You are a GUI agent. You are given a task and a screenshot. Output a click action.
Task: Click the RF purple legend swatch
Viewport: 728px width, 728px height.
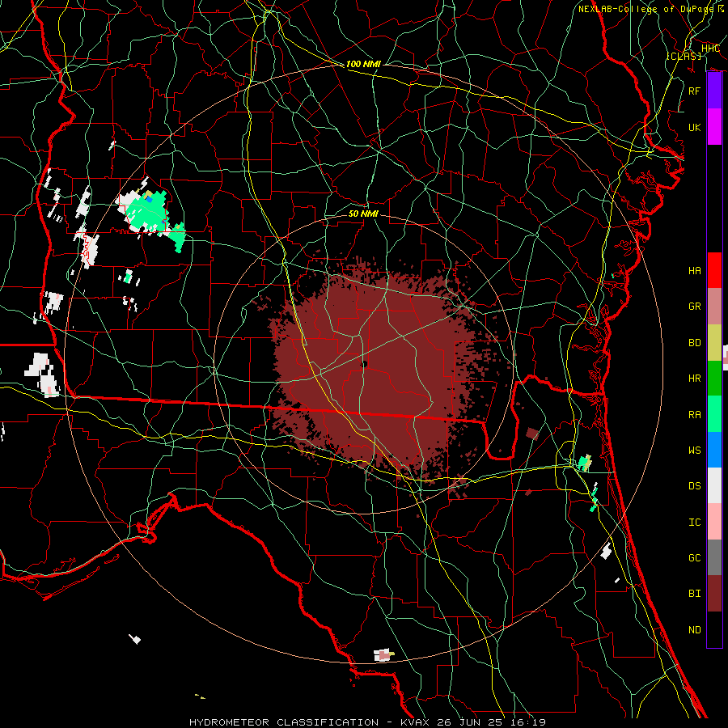pos(714,91)
